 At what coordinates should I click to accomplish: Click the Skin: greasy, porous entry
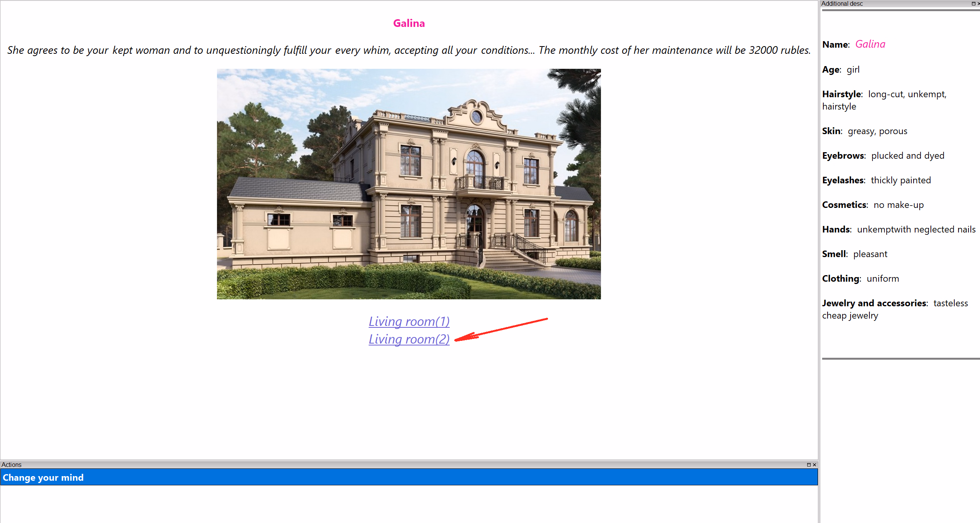[864, 131]
